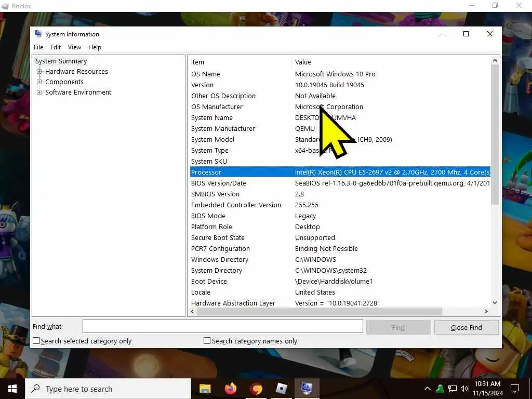532x399 pixels.
Task: Select the OS Name row
Action: coord(340,74)
